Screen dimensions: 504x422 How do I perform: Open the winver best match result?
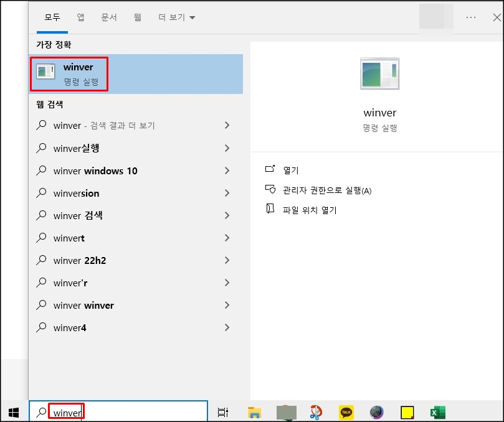[136, 74]
